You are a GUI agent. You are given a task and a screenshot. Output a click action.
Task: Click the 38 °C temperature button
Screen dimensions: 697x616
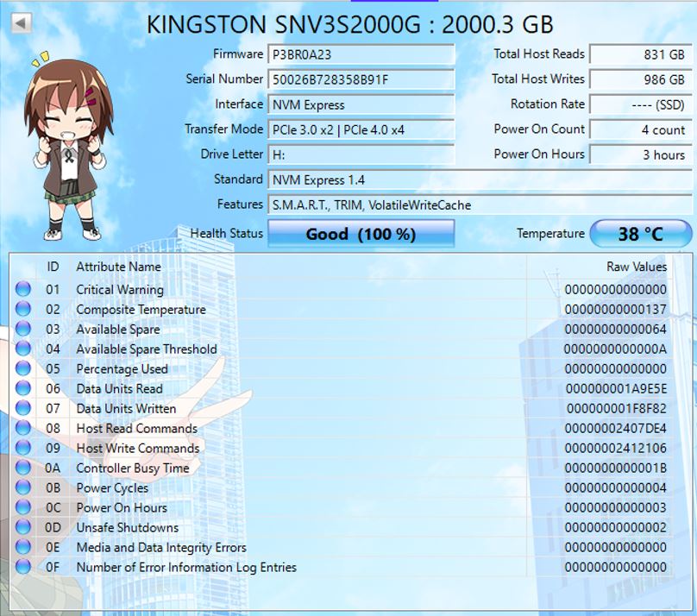[x=640, y=234]
